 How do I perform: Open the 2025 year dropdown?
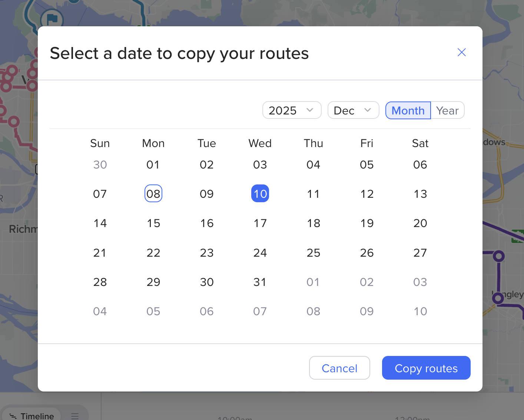292,110
